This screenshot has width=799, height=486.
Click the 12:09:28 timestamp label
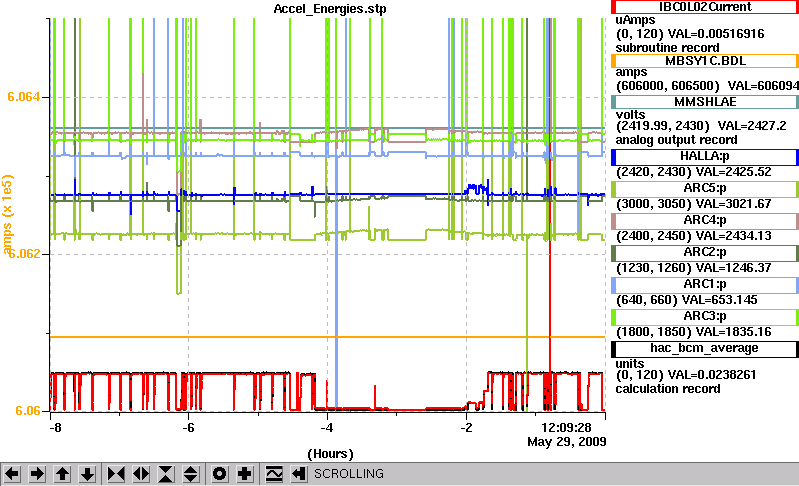(566, 427)
